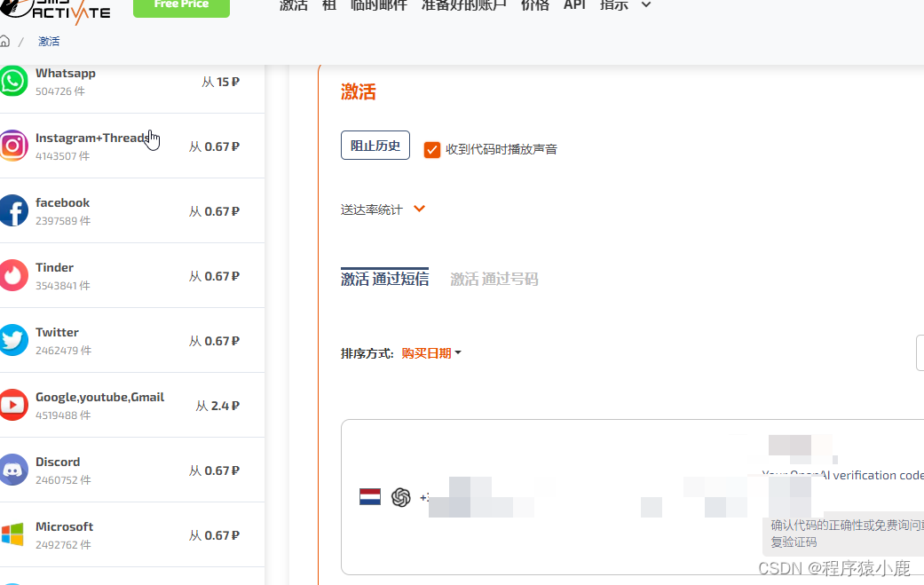
Task: Click the 2462479 件 quantity text
Action: click(x=64, y=351)
